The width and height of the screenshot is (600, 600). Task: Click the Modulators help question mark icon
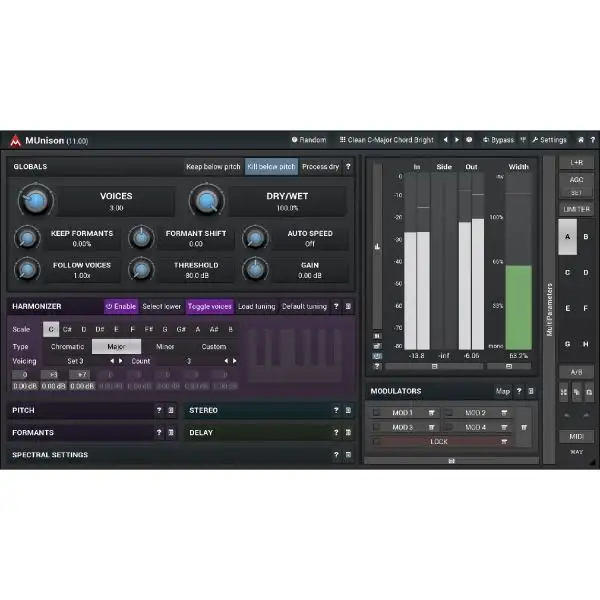[519, 391]
